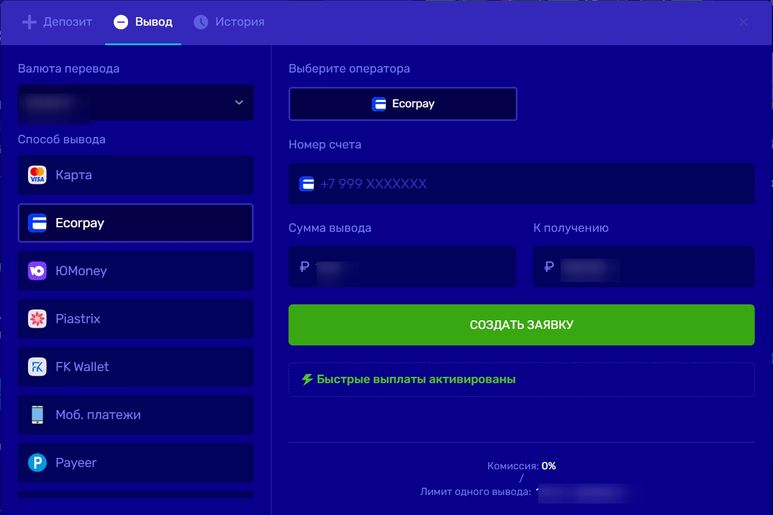This screenshot has height=515, width=773.
Task: Switch to the Депозит tab
Action: (x=56, y=22)
